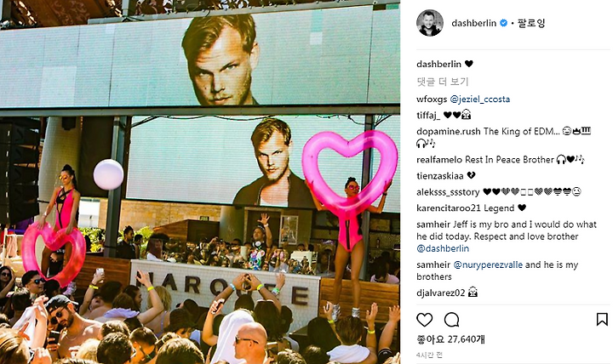The height and width of the screenshot is (364, 613).
Task: Open dashberlin username in the header
Action: coord(474,23)
